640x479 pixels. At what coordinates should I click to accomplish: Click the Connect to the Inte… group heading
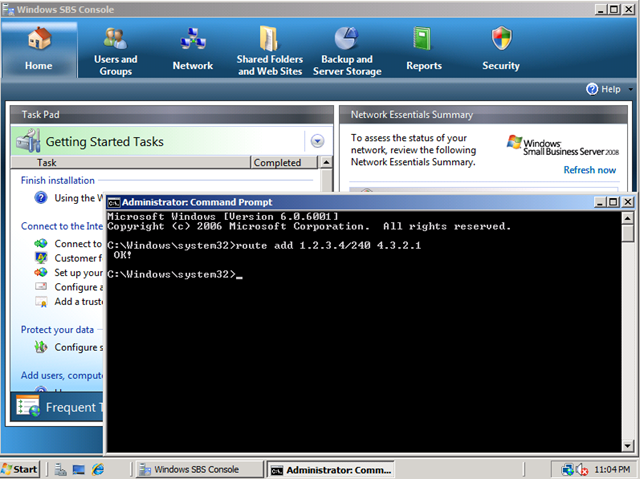click(62, 226)
